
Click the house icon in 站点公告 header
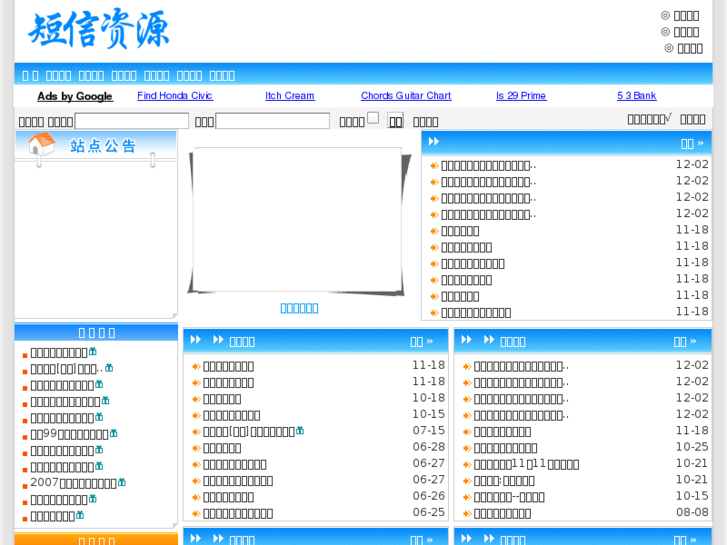click(41, 145)
